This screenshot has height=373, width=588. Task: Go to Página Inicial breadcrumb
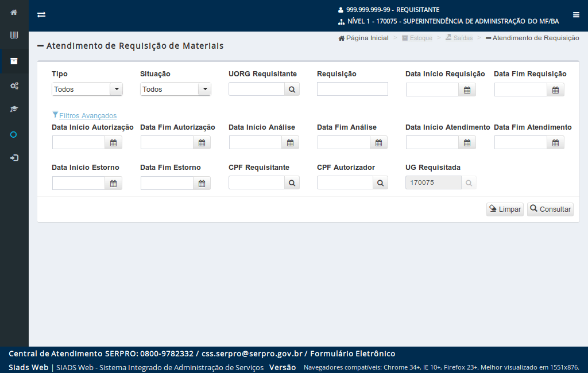pyautogui.click(x=363, y=38)
